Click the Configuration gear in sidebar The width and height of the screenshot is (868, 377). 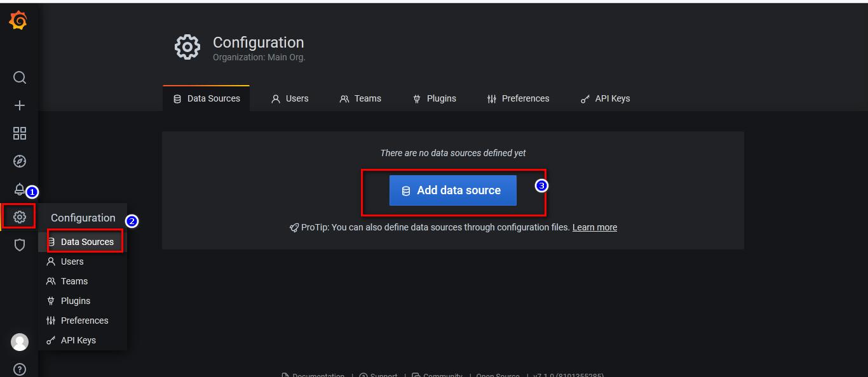pyautogui.click(x=20, y=217)
